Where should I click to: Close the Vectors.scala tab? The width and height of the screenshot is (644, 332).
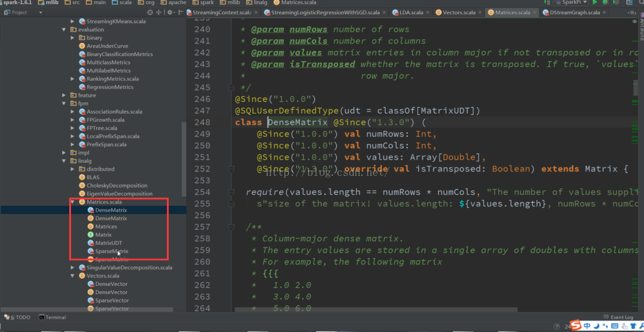[x=479, y=12]
